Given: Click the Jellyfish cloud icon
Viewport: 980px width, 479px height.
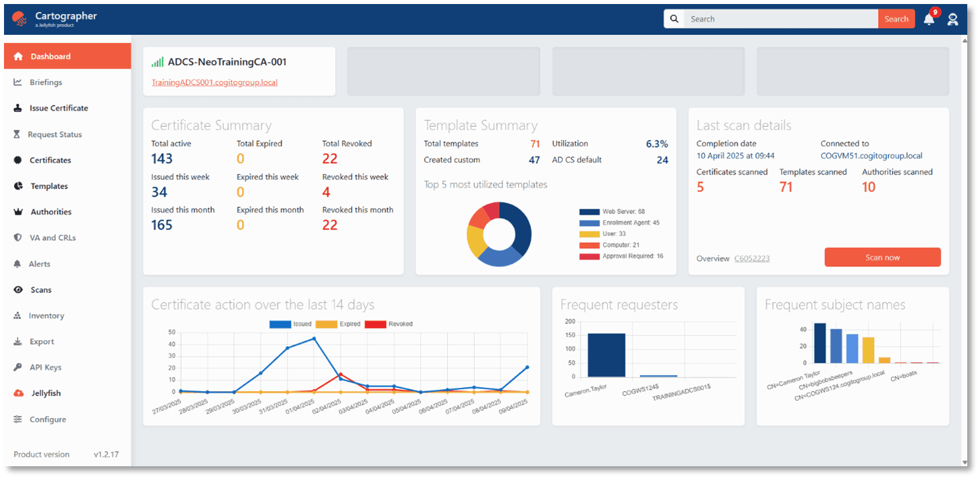Looking at the screenshot, I should 17,393.
